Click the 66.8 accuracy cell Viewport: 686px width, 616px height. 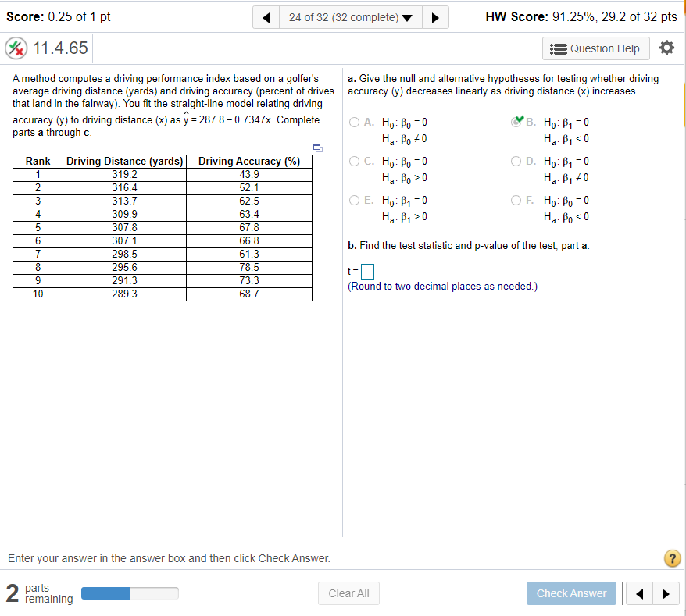249,241
